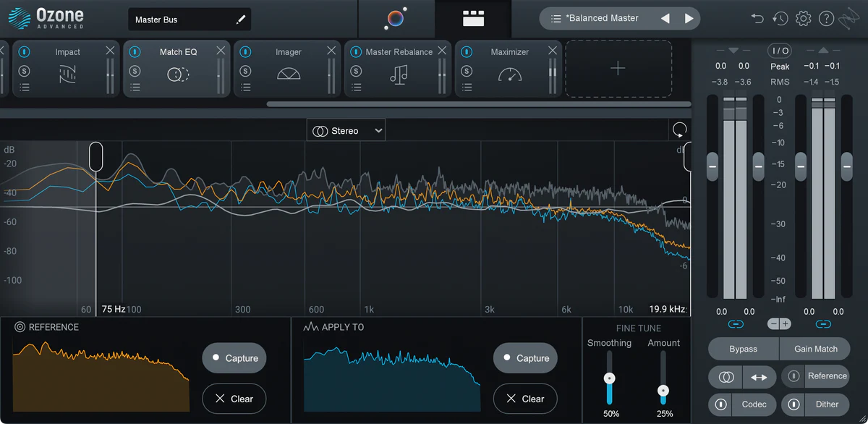The width and height of the screenshot is (868, 424).
Task: Remove the Maximizer module
Action: coord(553,50)
